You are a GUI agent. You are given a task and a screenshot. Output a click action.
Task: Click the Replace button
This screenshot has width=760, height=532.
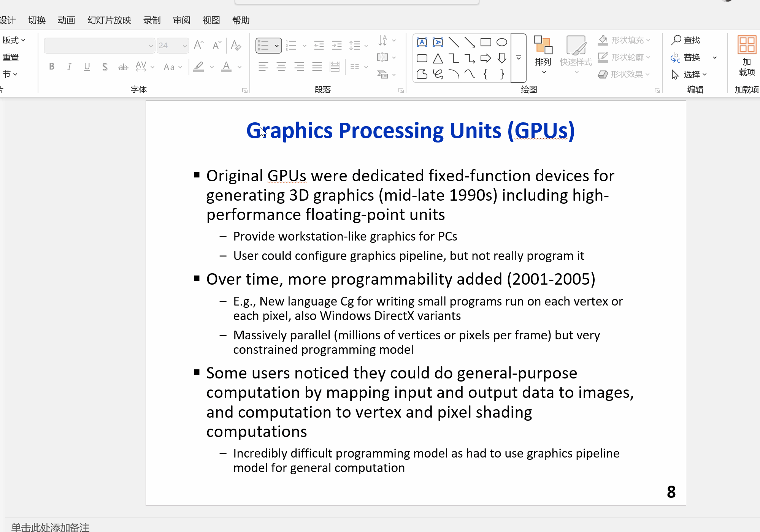coord(686,57)
